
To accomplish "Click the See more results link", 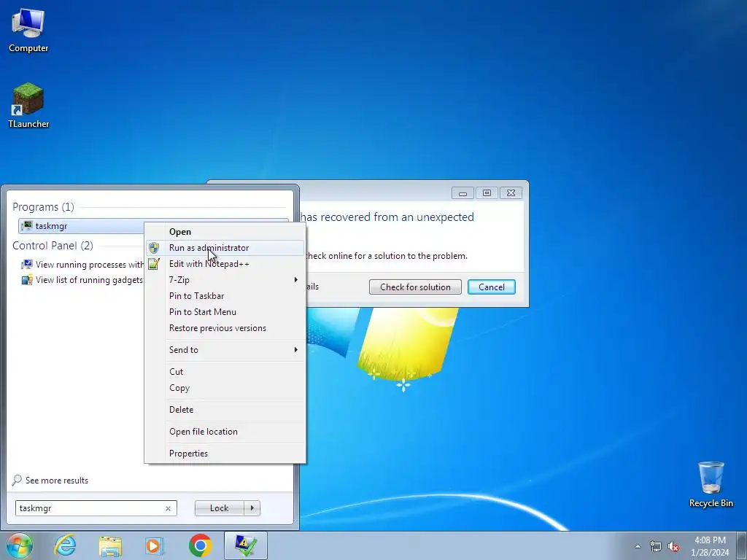I will [57, 481].
